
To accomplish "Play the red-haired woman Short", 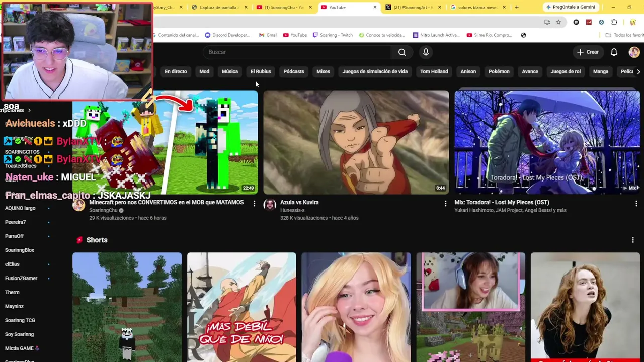I will click(x=585, y=307).
